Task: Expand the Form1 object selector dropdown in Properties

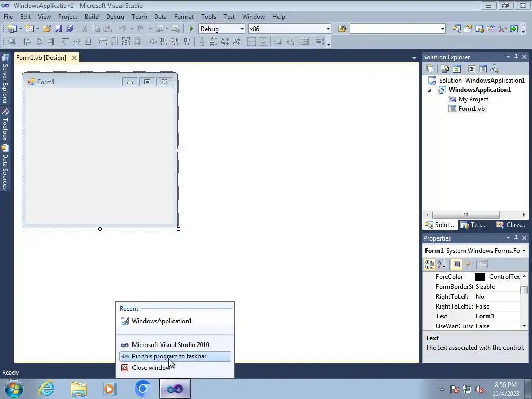Action: [x=524, y=251]
